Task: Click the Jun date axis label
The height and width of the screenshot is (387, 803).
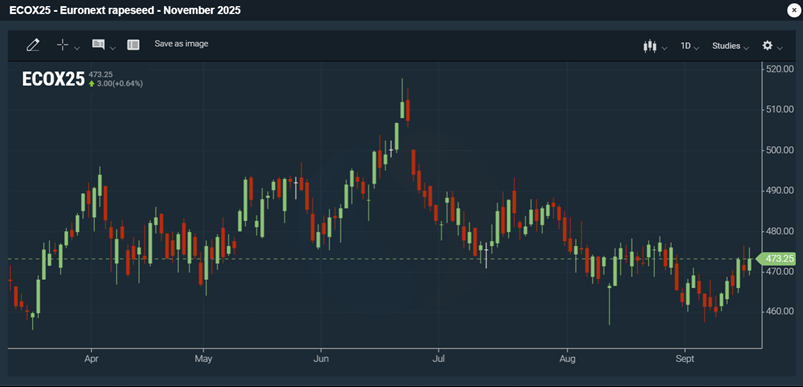Action: 321,358
